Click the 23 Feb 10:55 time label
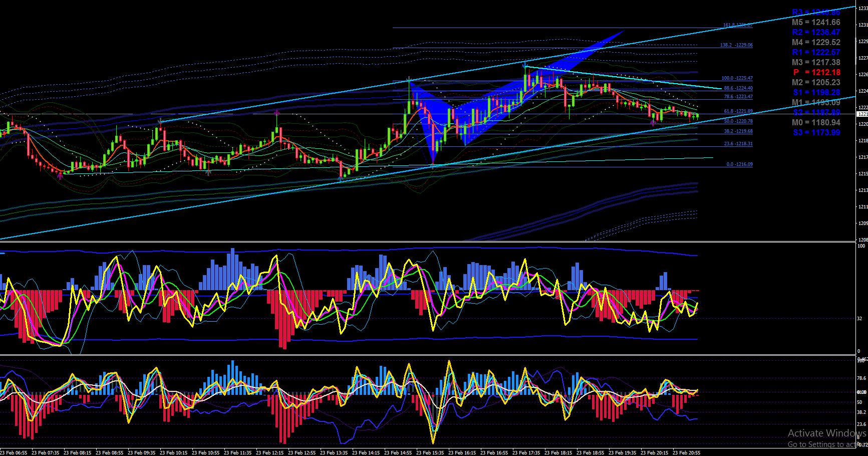This screenshot has width=868, height=456. [205, 452]
